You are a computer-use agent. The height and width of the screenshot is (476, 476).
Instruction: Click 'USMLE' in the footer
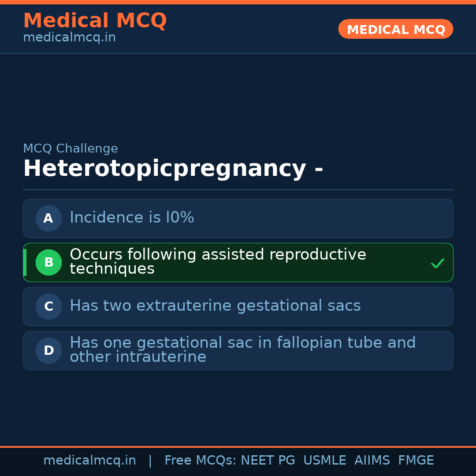[x=325, y=461]
